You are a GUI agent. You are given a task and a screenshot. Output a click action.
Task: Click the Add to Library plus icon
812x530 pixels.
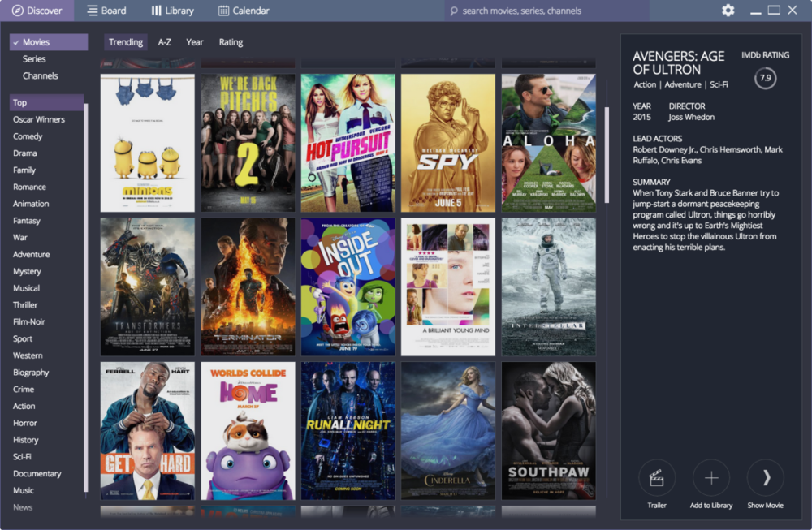(x=711, y=478)
